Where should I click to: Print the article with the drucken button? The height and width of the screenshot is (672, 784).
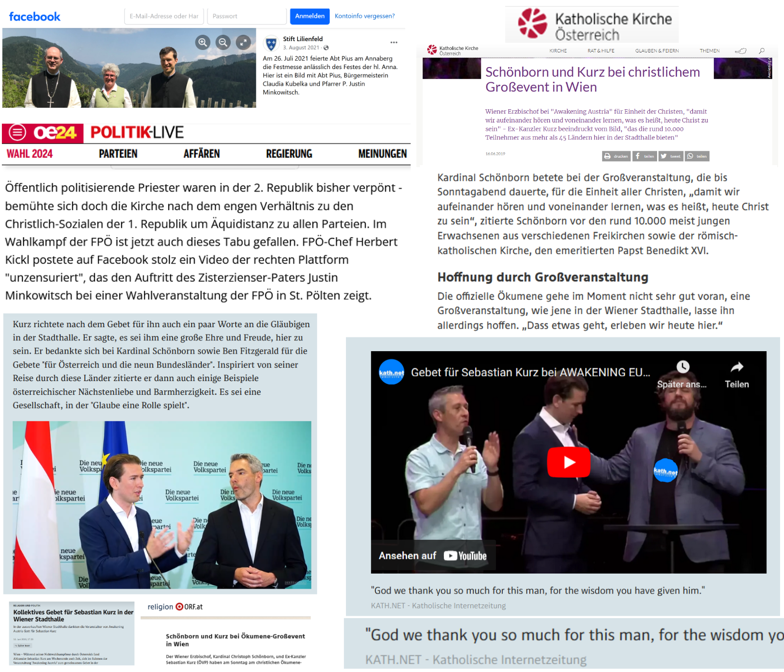[x=616, y=156]
